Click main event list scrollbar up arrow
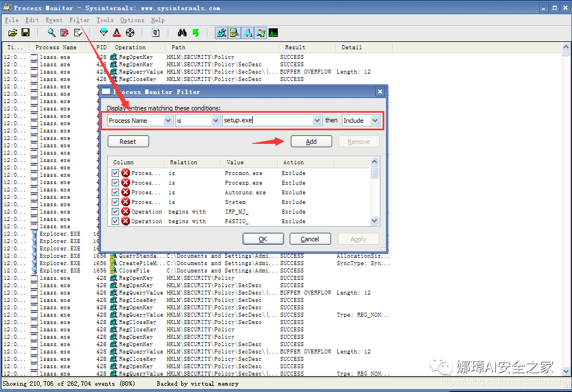 tap(566, 46)
